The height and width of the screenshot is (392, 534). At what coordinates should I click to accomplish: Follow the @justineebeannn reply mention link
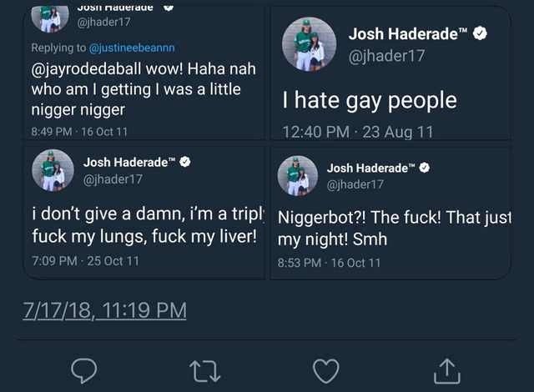tap(132, 48)
